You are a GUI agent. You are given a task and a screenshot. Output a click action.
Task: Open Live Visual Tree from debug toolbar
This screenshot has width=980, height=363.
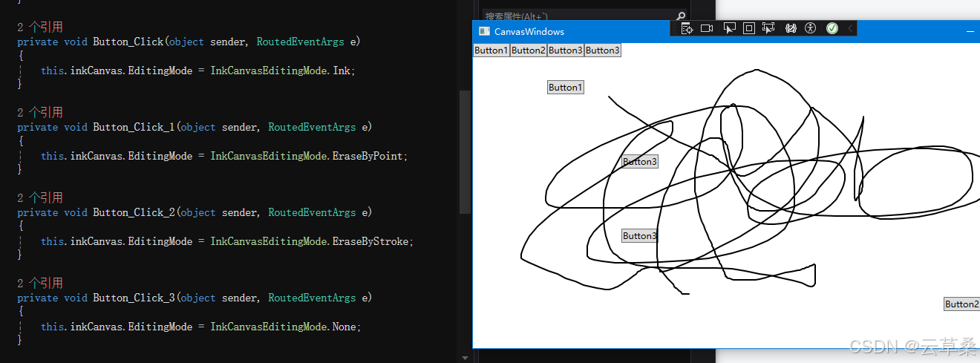click(687, 28)
